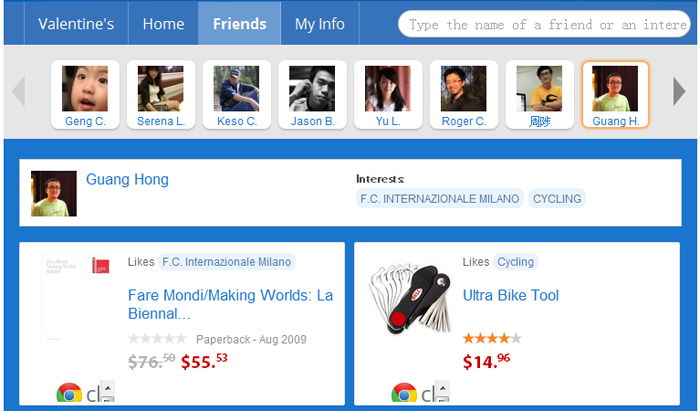Pick Jason B. in the friends strip
Screen dimensions: 700x411
(312, 95)
